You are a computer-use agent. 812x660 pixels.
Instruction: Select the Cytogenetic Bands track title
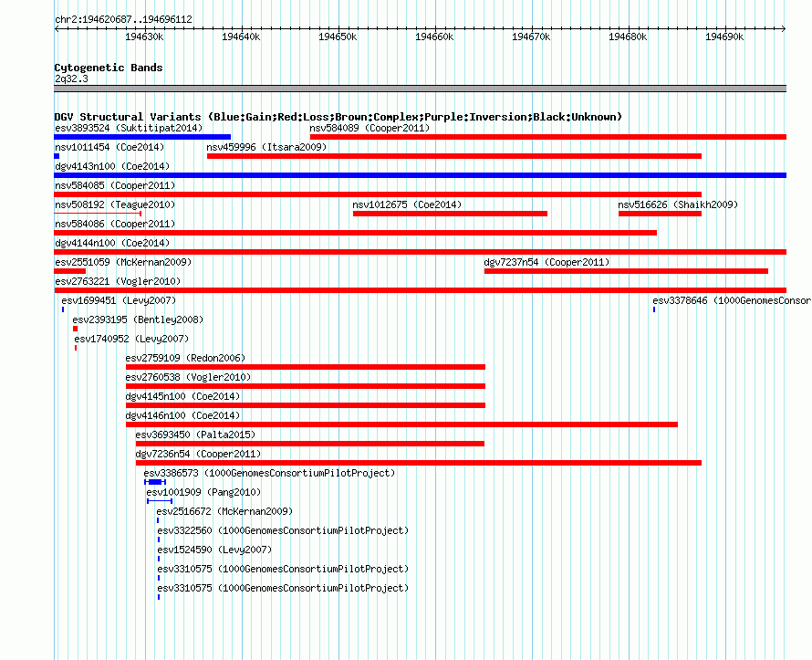tap(109, 68)
